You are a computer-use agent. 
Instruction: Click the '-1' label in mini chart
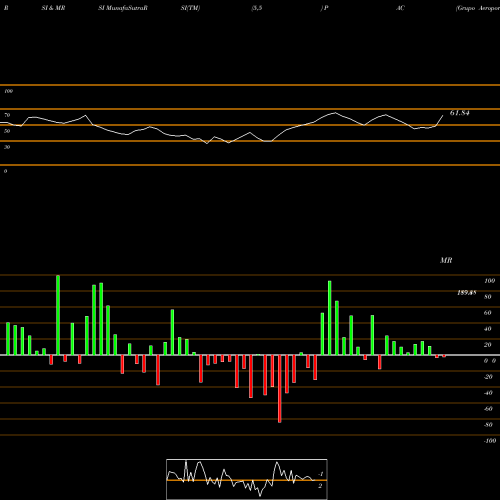321,474
